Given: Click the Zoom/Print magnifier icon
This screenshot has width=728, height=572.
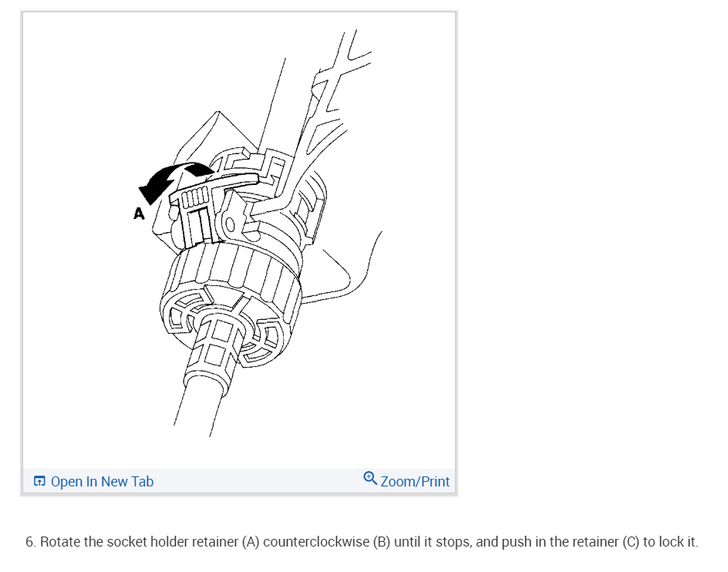Looking at the screenshot, I should (x=370, y=478).
